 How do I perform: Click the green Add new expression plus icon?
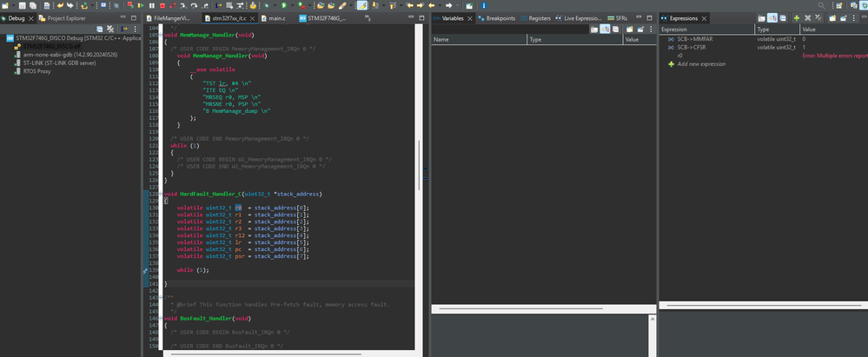(x=796, y=17)
